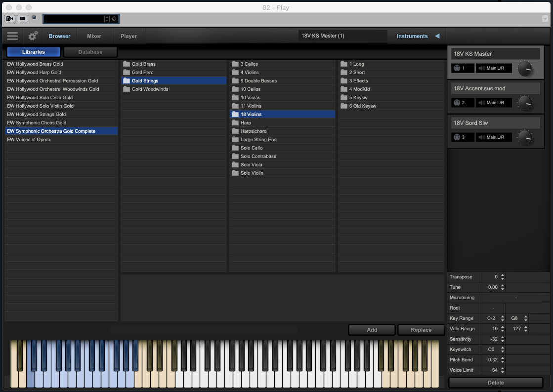Click the diamond icon in the preset field
Image resolution: width=553 pixels, height=392 pixels.
(x=114, y=19)
